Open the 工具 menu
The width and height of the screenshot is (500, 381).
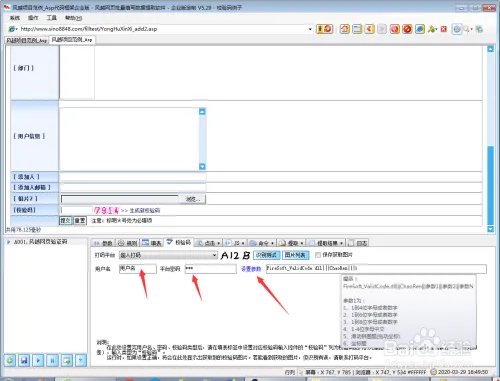pyautogui.click(x=51, y=18)
